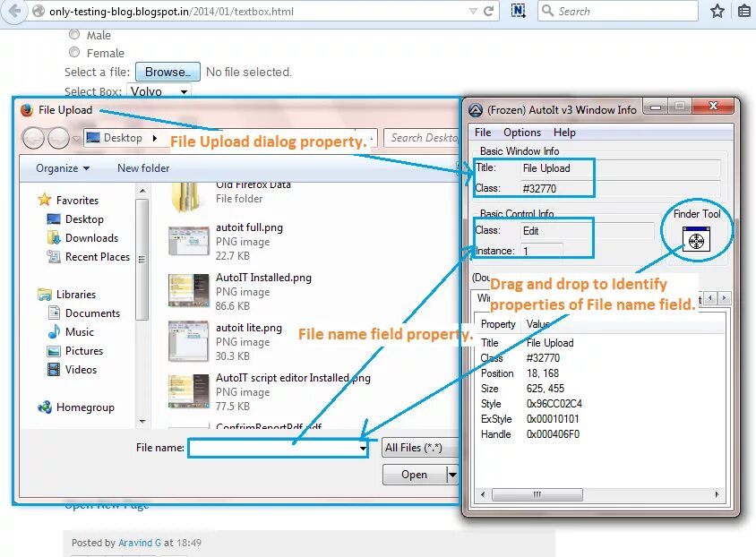Image resolution: width=756 pixels, height=557 pixels.
Task: Select the Female radio button
Action: coord(74,52)
